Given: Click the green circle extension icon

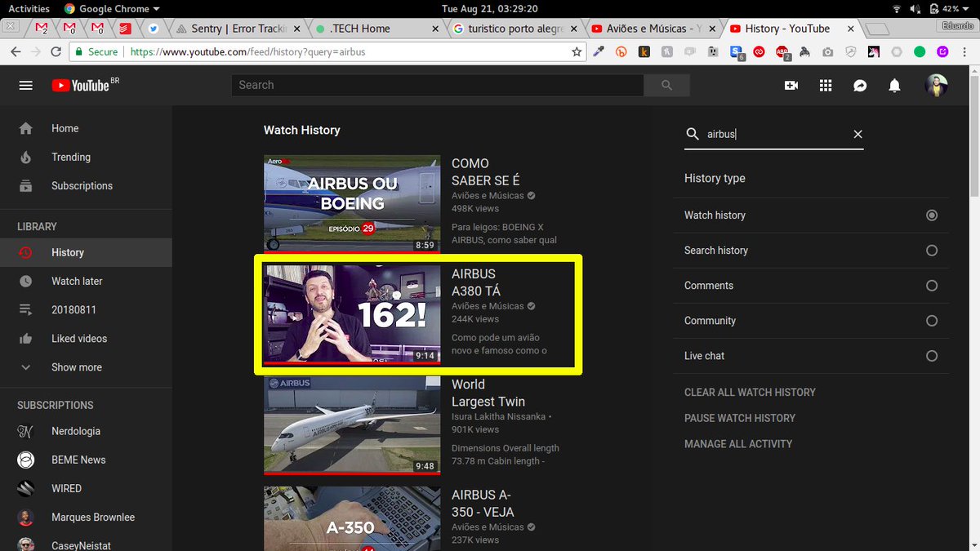Looking at the screenshot, I should tap(920, 51).
